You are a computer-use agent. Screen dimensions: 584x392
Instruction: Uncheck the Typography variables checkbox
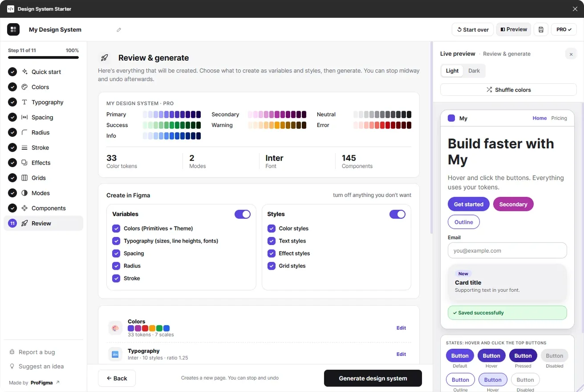[x=116, y=241]
